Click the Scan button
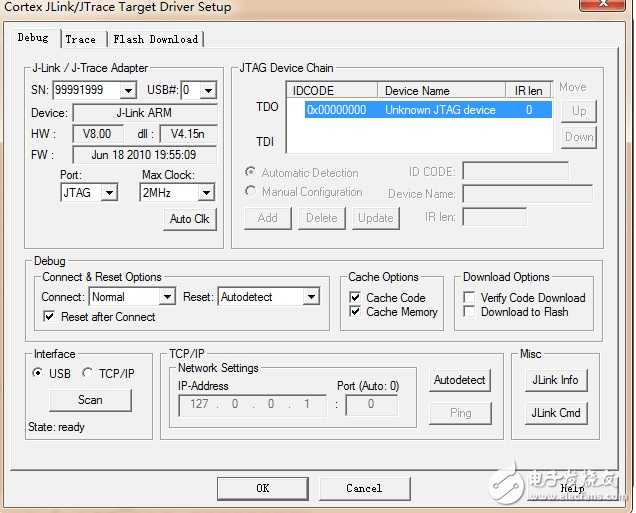636x513 pixels. [x=90, y=400]
